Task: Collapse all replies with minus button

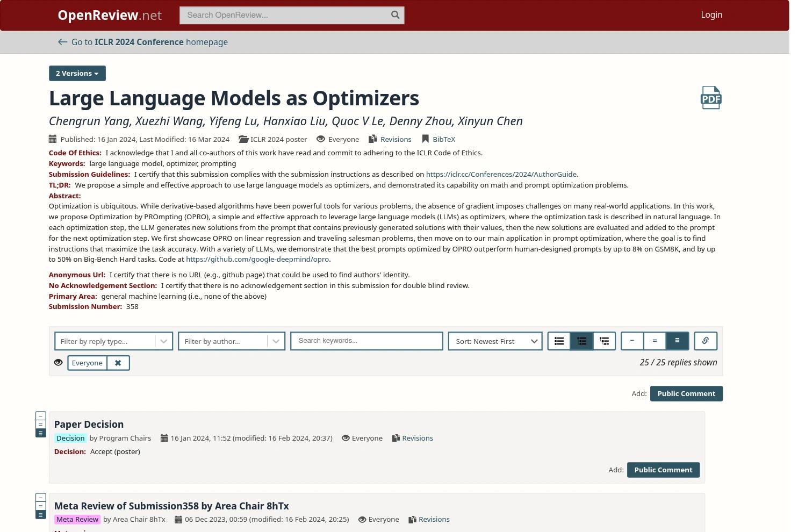Action: pyautogui.click(x=632, y=341)
